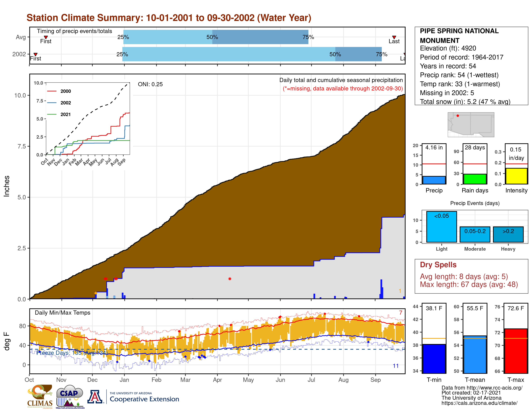
Task: Click 'Period of record: 1964-2017' text
Action: pyautogui.click(x=461, y=57)
